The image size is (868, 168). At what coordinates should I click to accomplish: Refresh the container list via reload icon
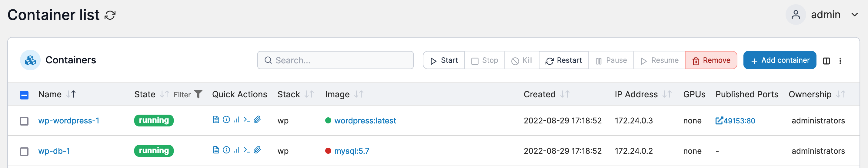pyautogui.click(x=110, y=15)
